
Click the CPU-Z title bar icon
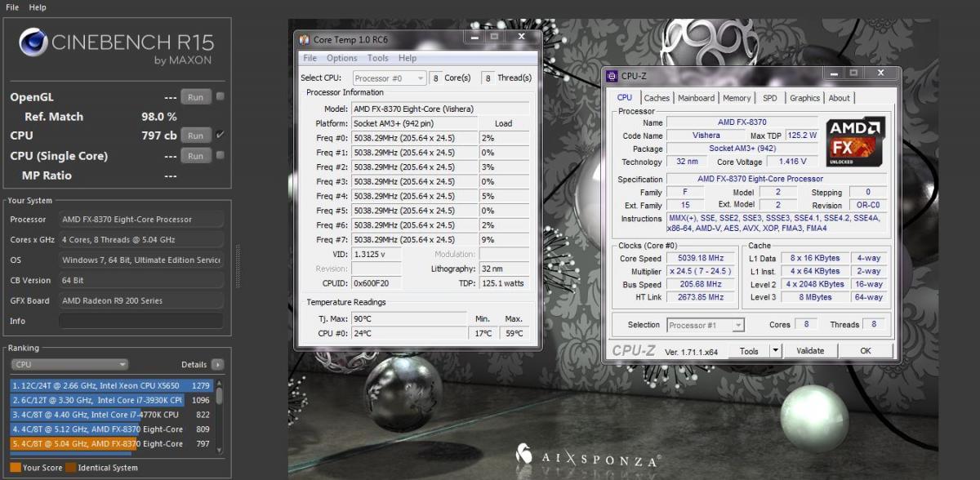pos(612,76)
